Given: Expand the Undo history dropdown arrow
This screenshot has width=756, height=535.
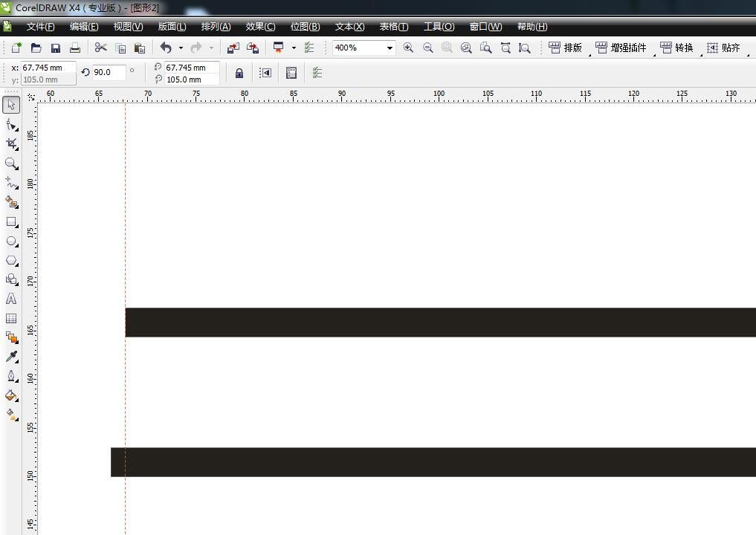Looking at the screenshot, I should pyautogui.click(x=181, y=48).
